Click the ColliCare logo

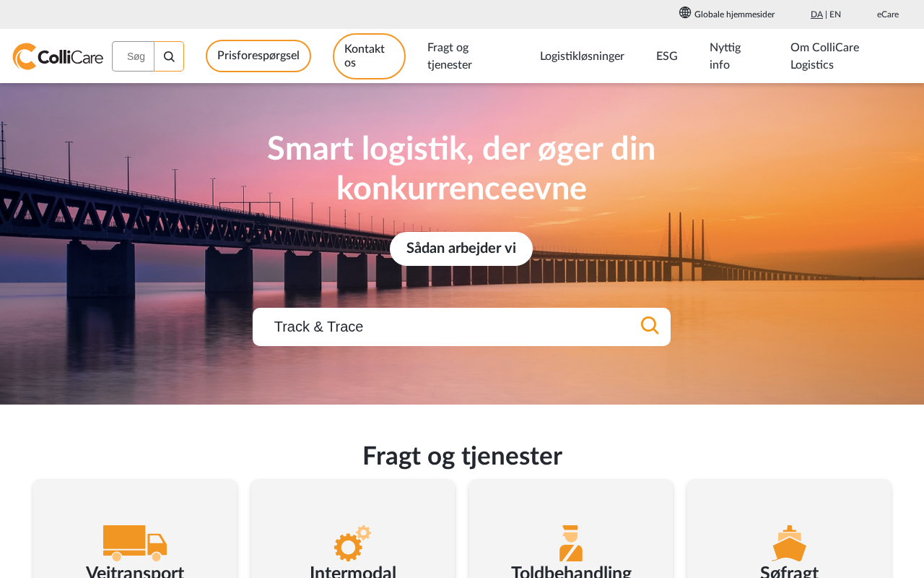pos(58,56)
